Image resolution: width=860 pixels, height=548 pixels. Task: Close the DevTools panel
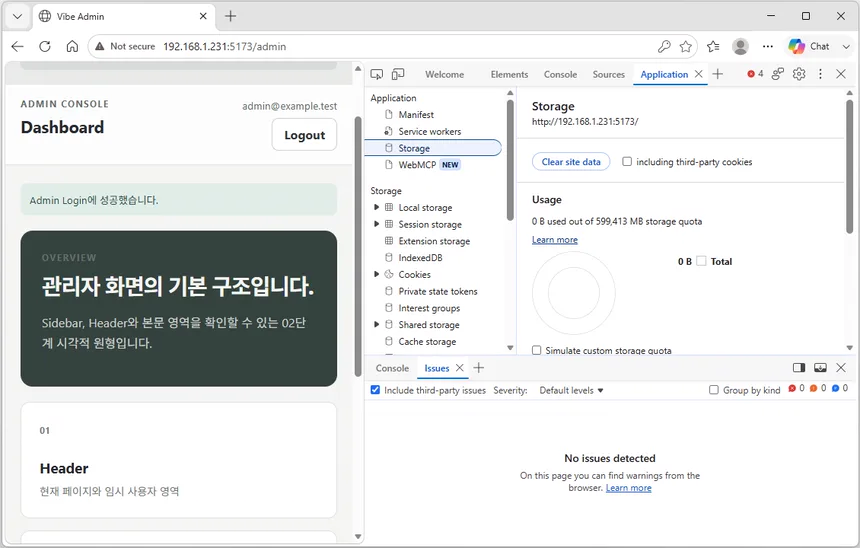pyautogui.click(x=841, y=74)
